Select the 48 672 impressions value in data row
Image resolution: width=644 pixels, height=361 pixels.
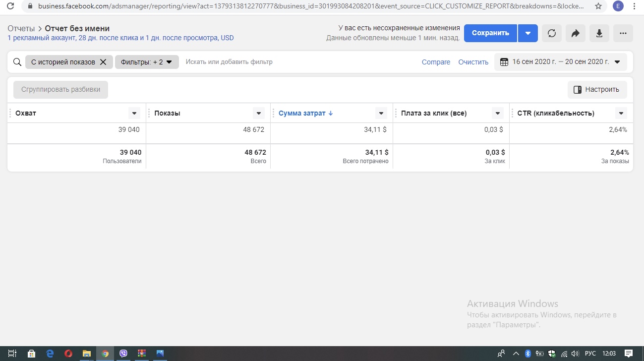253,129
